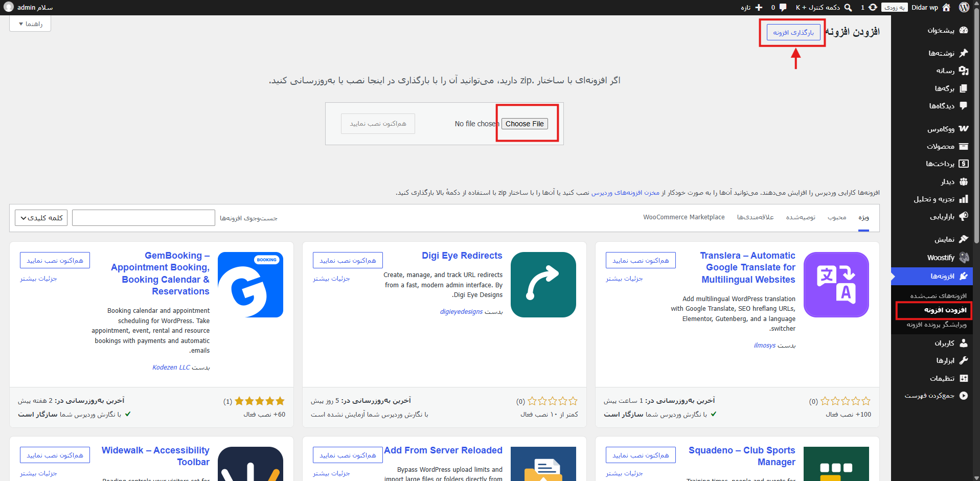This screenshot has width=980, height=481.
Task: Click the Posts (نوشته‌ها) pin icon
Action: click(964, 53)
